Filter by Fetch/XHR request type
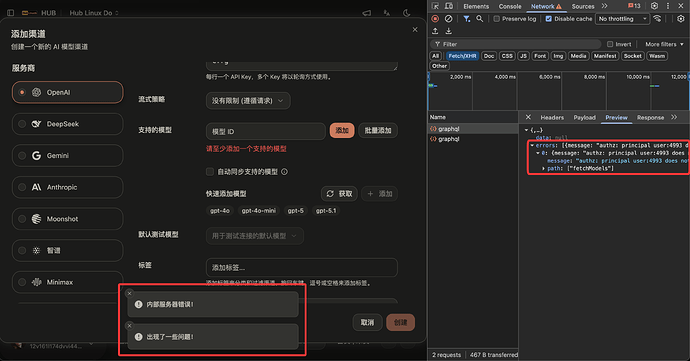Viewport: 690px width, 361px height. pos(462,56)
